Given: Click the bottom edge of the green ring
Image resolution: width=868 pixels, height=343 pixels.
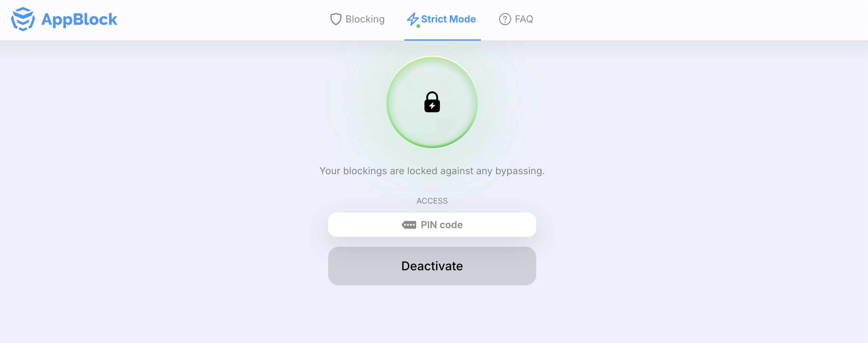Looking at the screenshot, I should tap(432, 146).
